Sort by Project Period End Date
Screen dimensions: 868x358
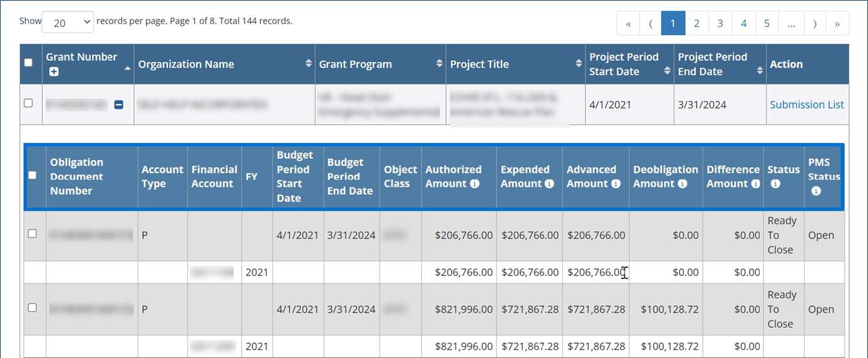pos(760,71)
